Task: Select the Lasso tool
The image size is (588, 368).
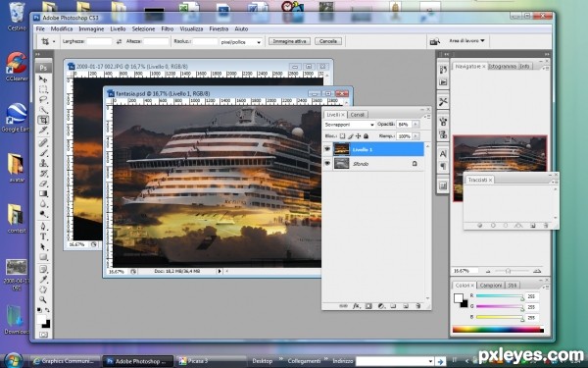Action: click(x=43, y=99)
